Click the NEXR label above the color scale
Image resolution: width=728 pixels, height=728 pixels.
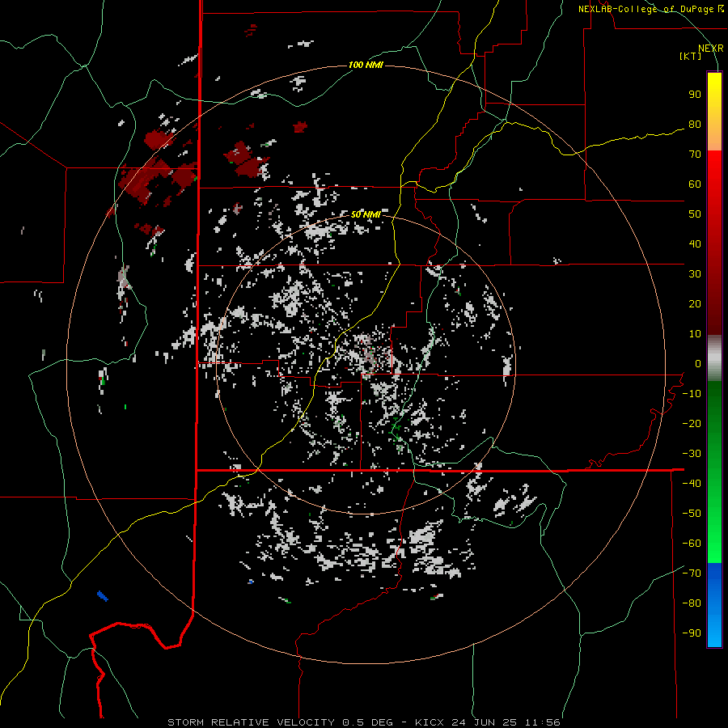pos(710,49)
